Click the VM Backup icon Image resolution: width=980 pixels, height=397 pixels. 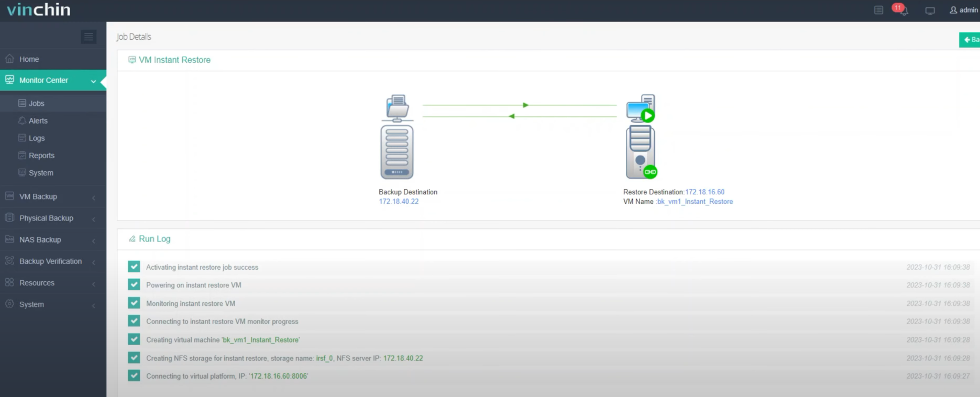[9, 196]
